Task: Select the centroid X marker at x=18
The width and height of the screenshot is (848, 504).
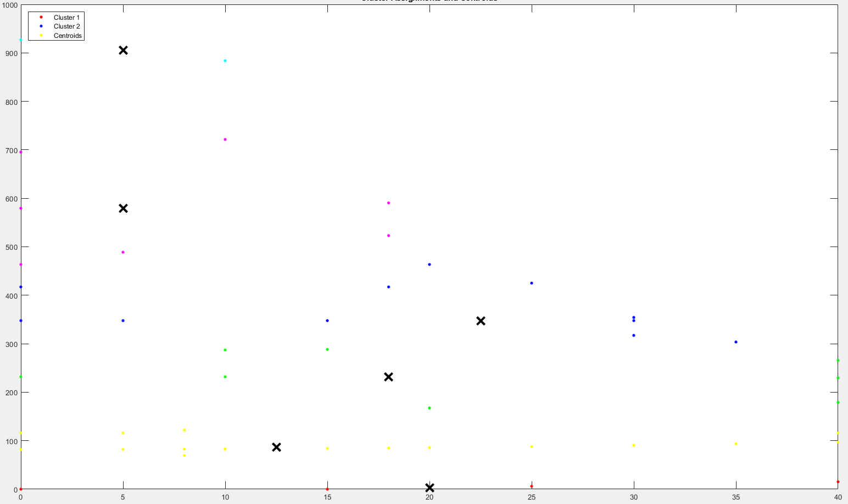Action: tap(388, 377)
